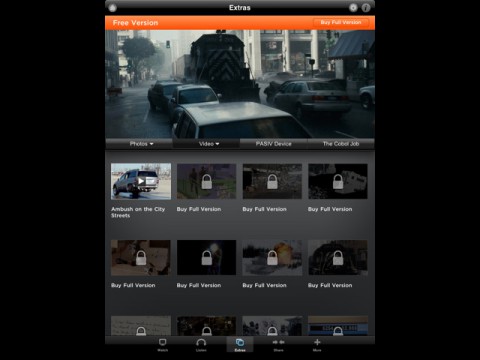
Task: Open the Watch tab icon
Action: click(x=163, y=345)
